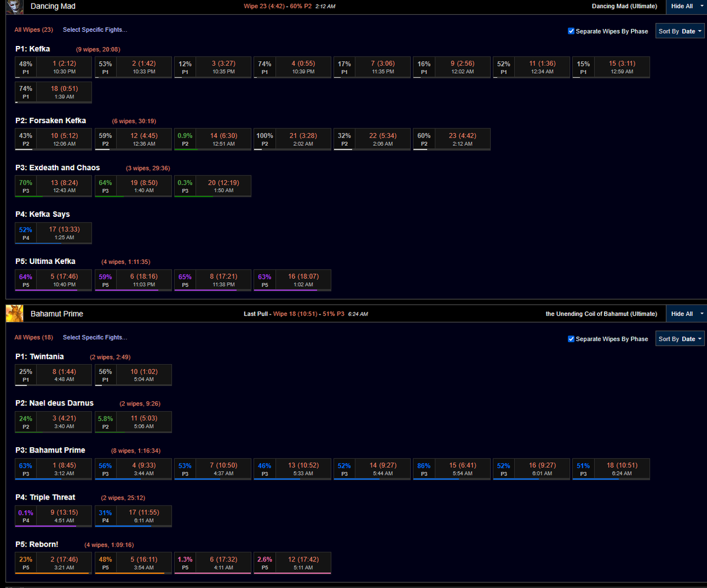Open Twintania wipe 8 (1:44)
This screenshot has width=707, height=588.
(x=54, y=375)
